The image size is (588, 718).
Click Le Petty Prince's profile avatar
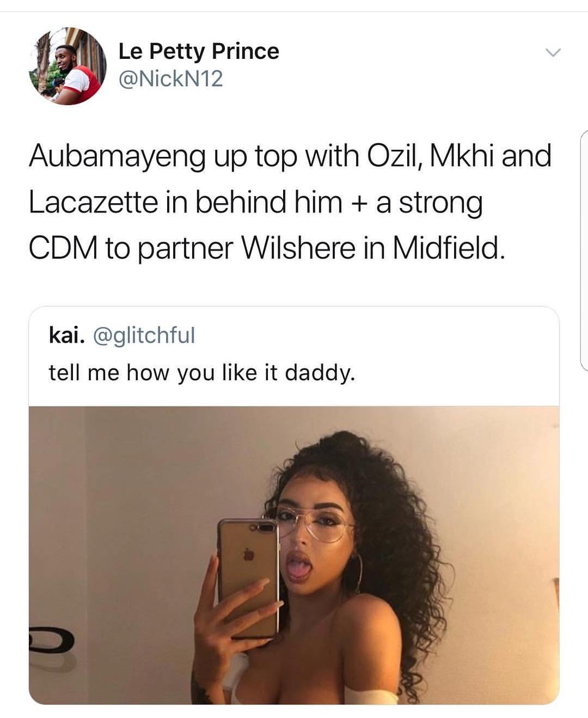click(x=68, y=66)
